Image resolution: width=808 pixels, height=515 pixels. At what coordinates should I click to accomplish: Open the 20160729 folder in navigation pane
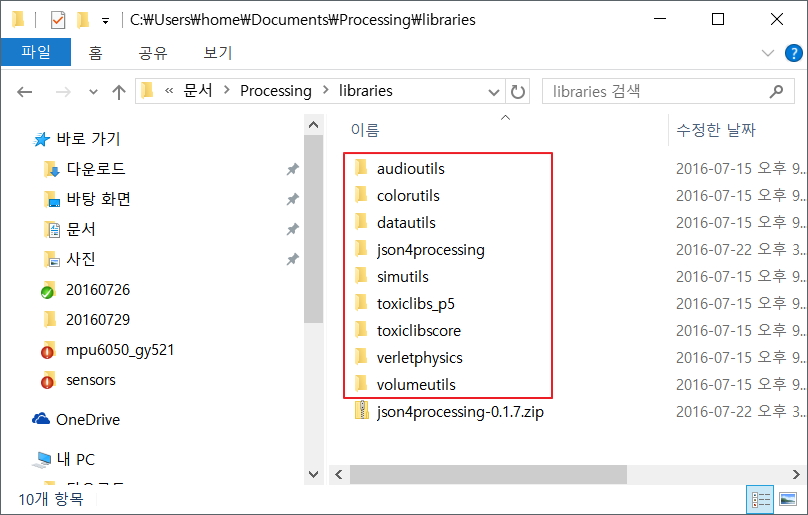(97, 320)
